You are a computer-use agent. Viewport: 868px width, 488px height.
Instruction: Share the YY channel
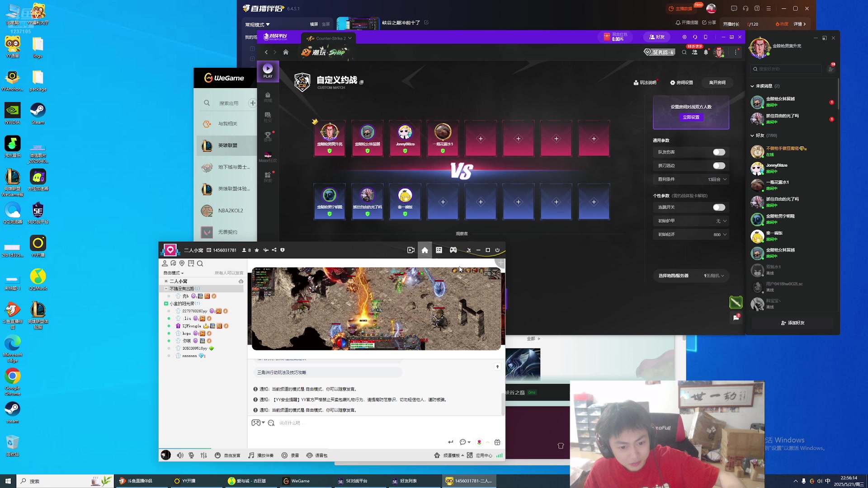[274, 250]
